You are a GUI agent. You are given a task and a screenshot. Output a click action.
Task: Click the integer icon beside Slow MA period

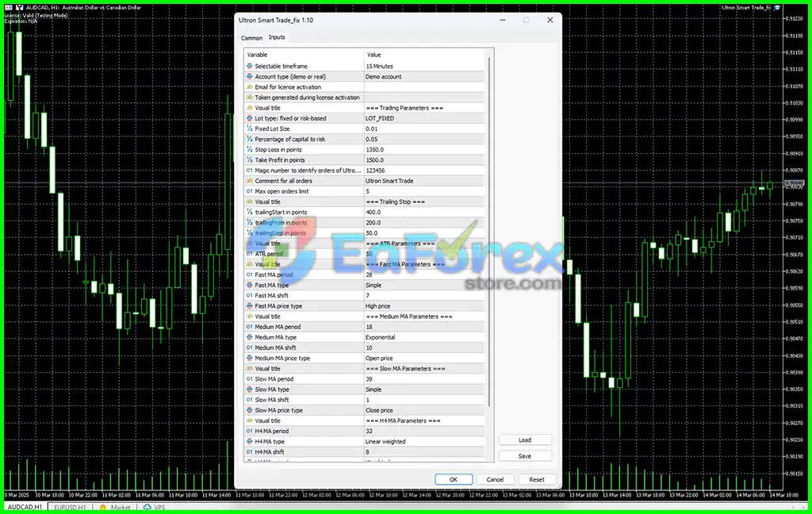pyautogui.click(x=250, y=379)
